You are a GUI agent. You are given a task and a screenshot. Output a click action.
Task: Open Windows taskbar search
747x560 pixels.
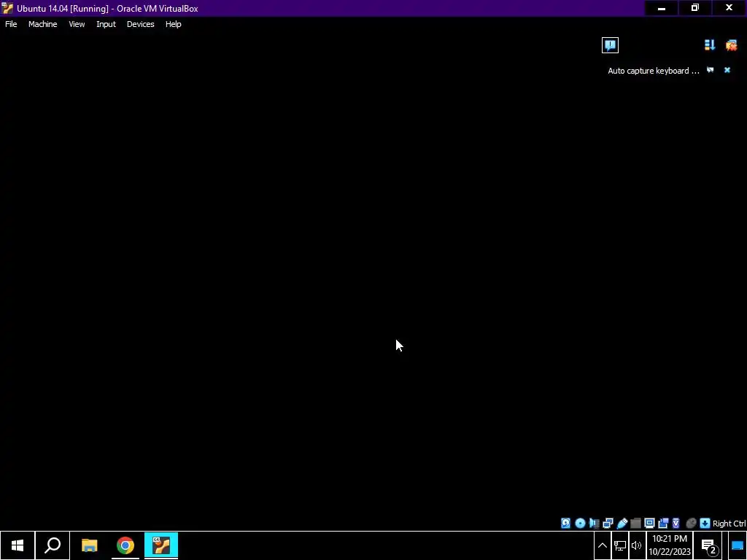point(53,545)
